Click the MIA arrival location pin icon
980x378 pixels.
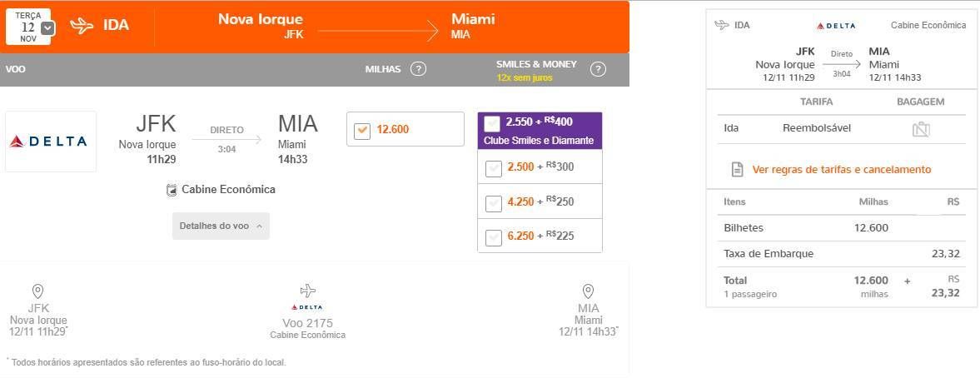point(588,291)
